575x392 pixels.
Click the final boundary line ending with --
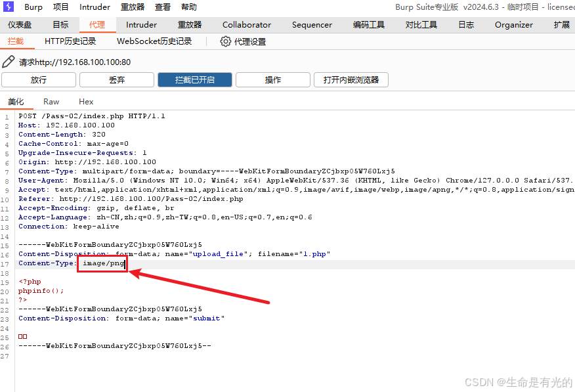(115, 345)
